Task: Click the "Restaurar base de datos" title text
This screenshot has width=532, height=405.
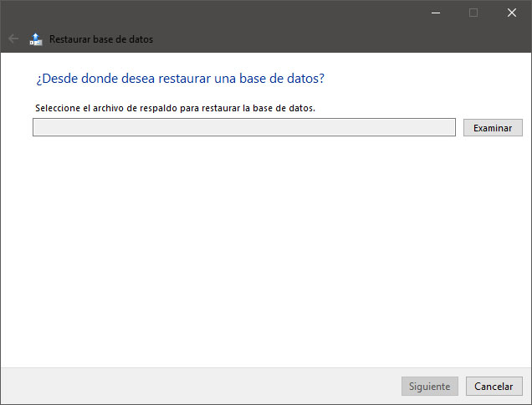Action: pos(101,39)
